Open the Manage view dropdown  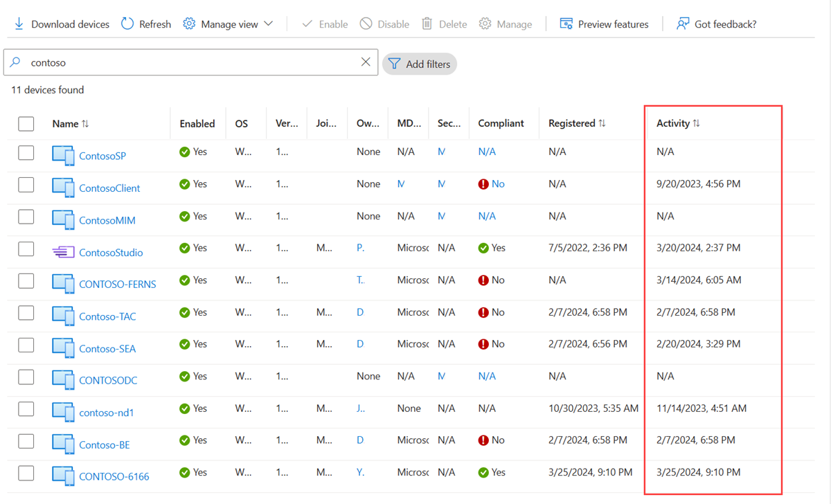(x=268, y=23)
